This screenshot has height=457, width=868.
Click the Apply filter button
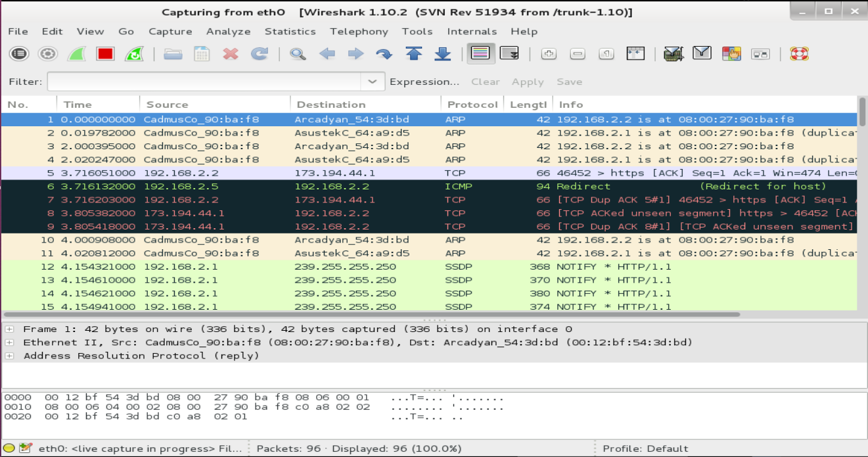pos(528,82)
